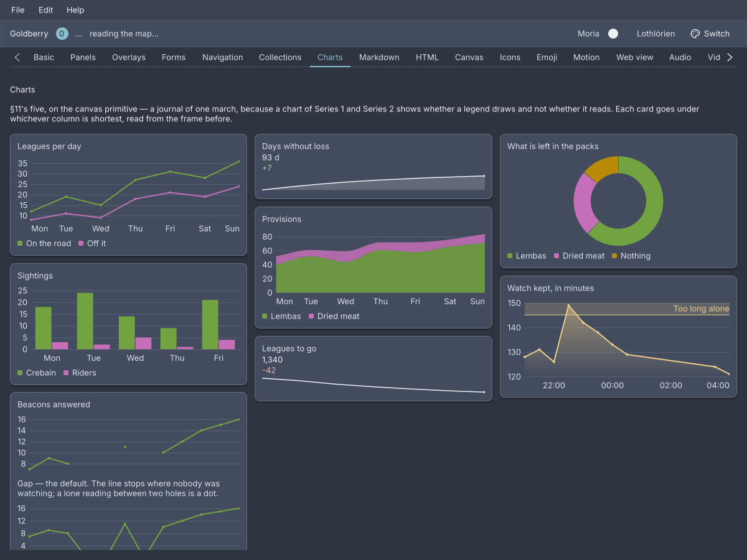Go to the Audio tab

click(680, 57)
